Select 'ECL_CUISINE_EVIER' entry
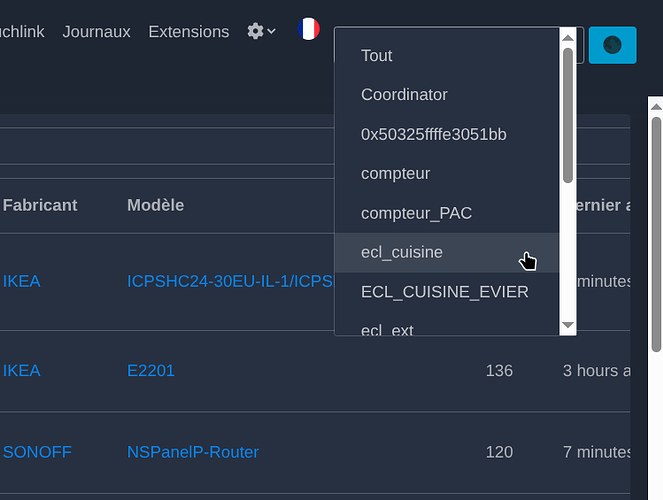Screen dimensions: 663x500 444,292
